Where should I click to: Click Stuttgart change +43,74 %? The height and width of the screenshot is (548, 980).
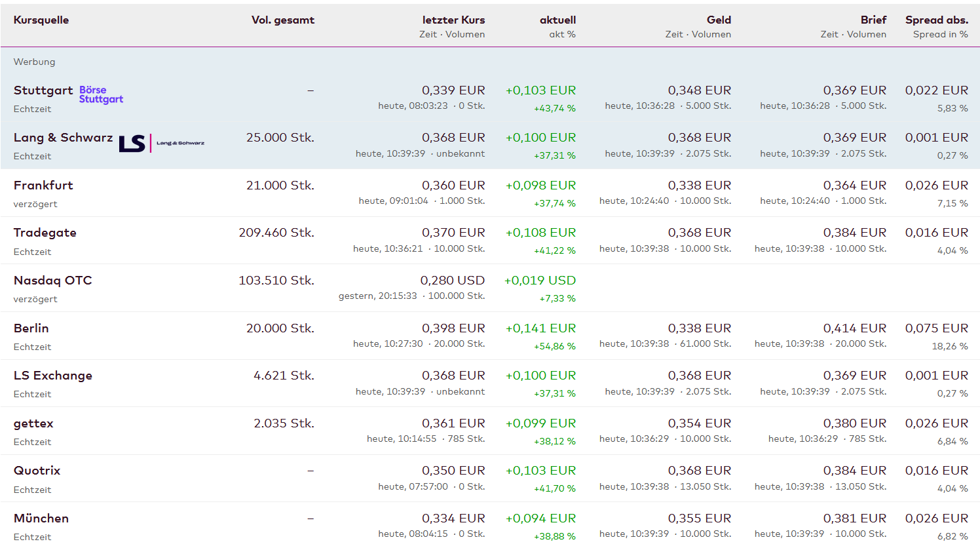[555, 108]
